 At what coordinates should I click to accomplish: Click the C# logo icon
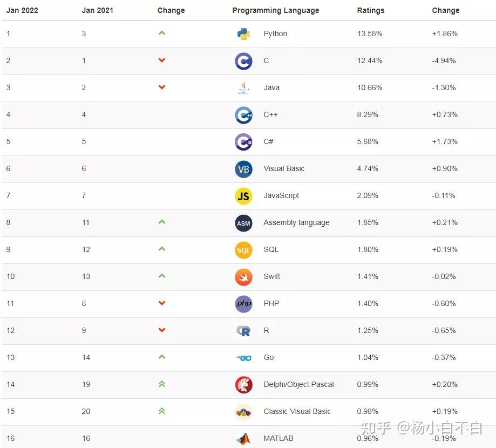tap(243, 142)
